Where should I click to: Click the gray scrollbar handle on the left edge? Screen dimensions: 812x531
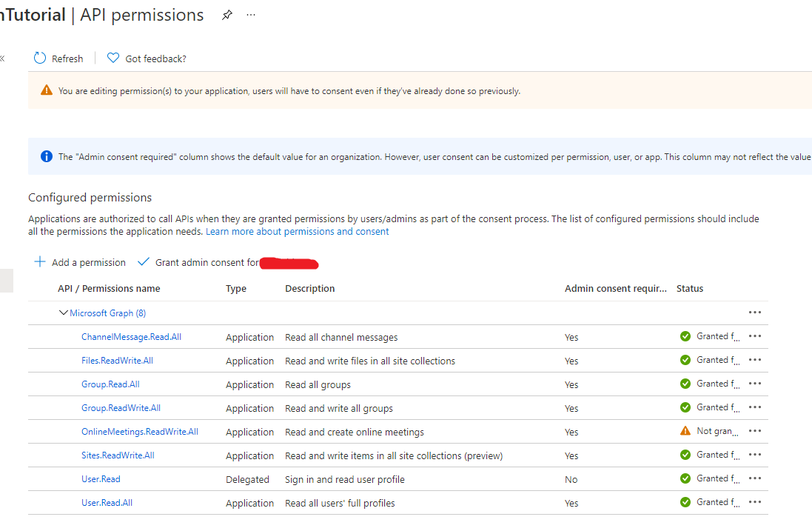7,280
